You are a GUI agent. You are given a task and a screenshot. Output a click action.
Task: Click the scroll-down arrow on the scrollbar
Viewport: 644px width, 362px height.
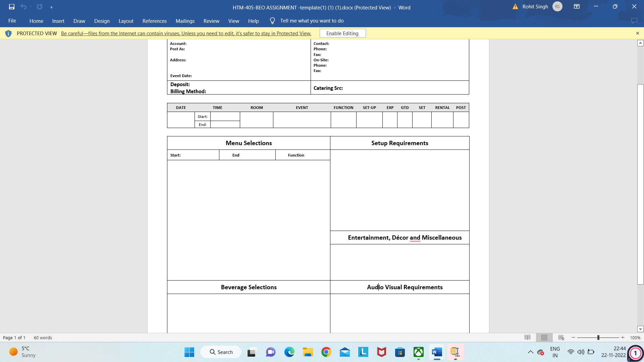pos(640,329)
